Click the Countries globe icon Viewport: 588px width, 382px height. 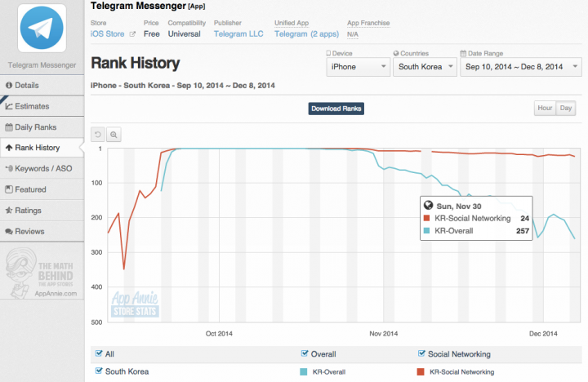pyautogui.click(x=396, y=53)
